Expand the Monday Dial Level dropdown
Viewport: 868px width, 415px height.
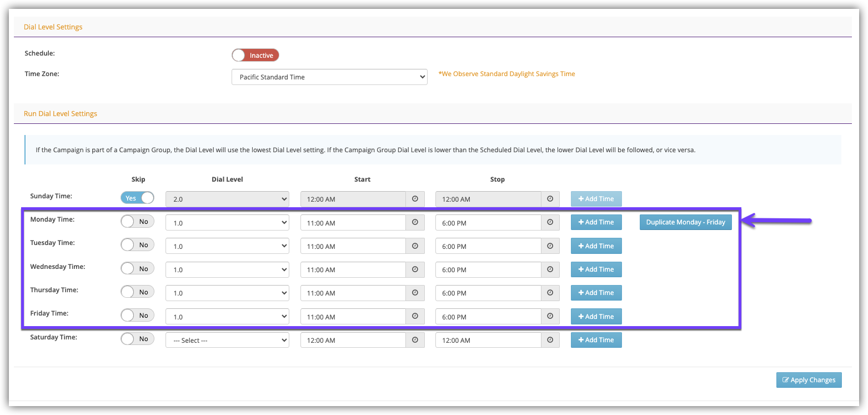tap(227, 223)
